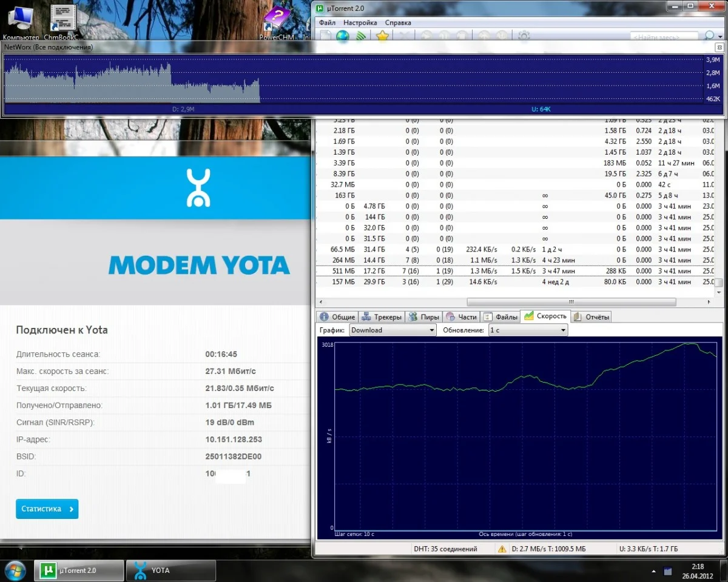This screenshot has height=582, width=728.
Task: Click the Yota logo on the modem page
Action: 198,187
